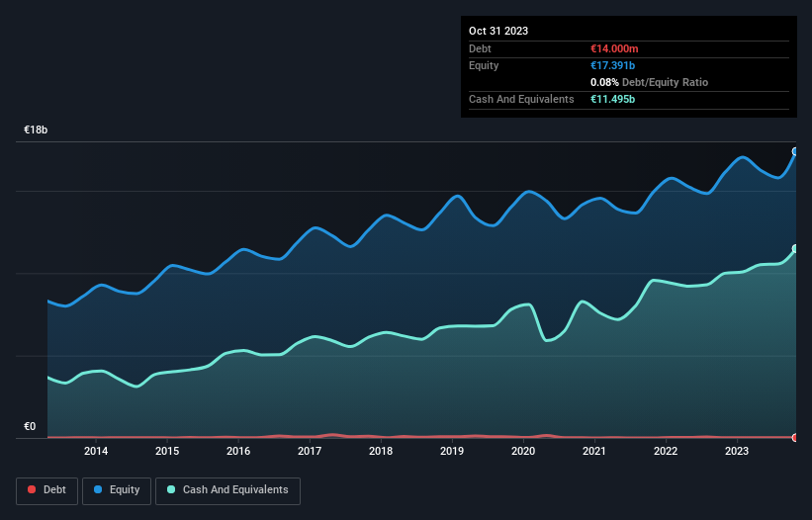This screenshot has width=812, height=520.
Task: Click the blue Equity endpoint marker
Action: pyautogui.click(x=795, y=151)
